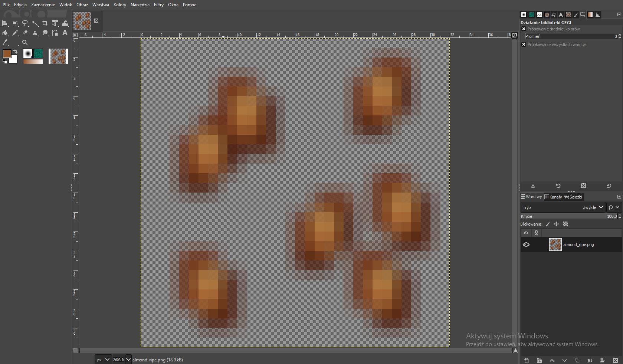Hide the almond_ripe.png layer with the eye
The width and height of the screenshot is (623, 364).
[526, 245]
